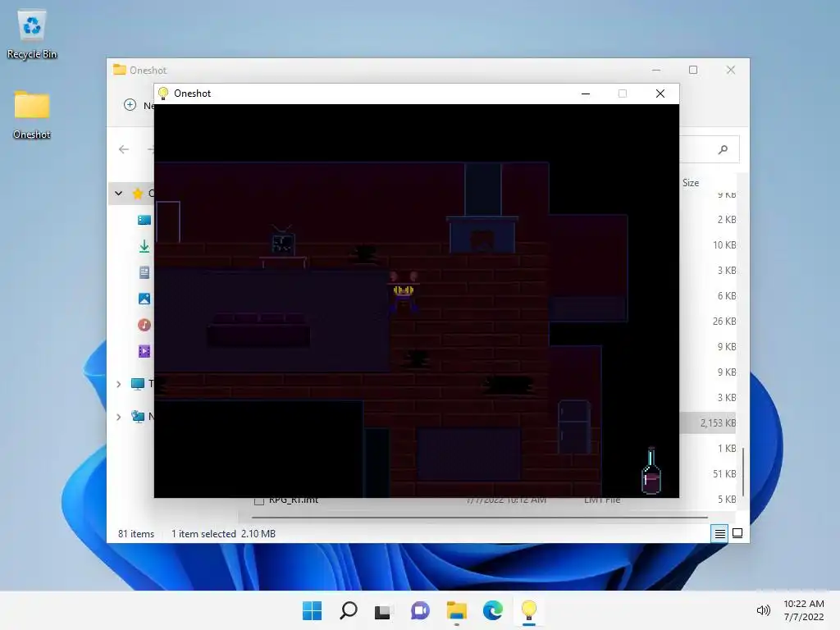
Task: Collapse the Quick access section chevron
Action: tap(118, 194)
